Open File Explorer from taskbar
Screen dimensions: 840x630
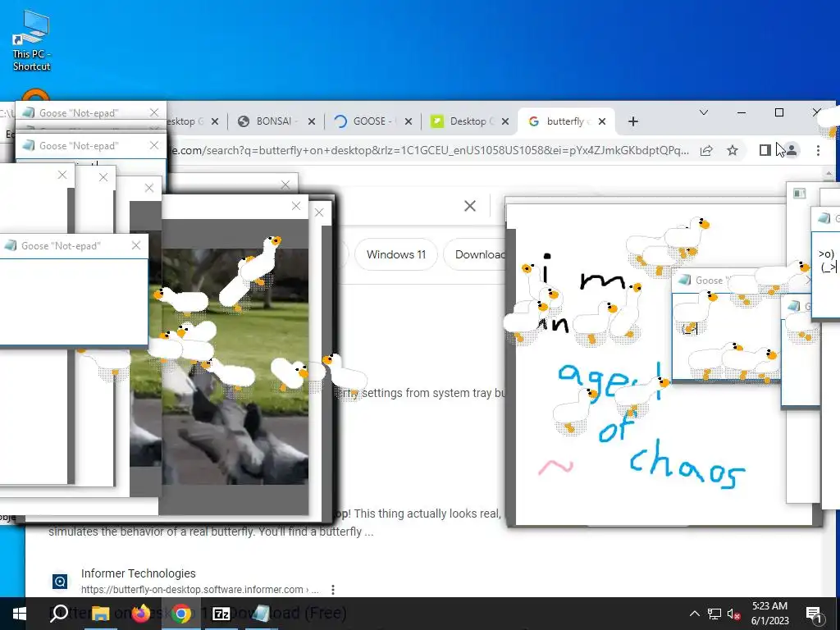[x=100, y=614]
